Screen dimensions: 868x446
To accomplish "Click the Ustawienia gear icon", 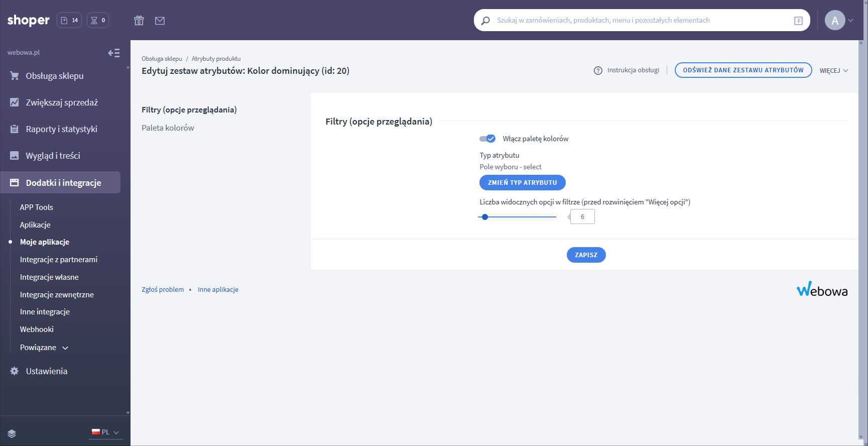I will [x=15, y=371].
